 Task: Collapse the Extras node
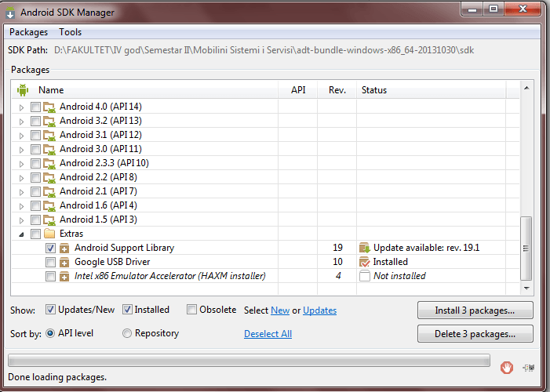pyautogui.click(x=21, y=234)
